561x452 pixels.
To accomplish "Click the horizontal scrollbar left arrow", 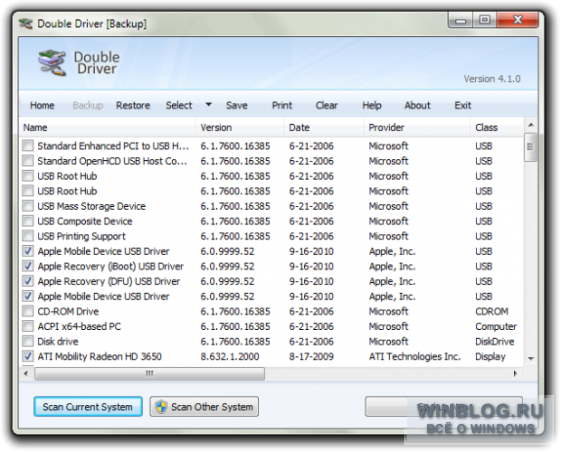I will (26, 374).
